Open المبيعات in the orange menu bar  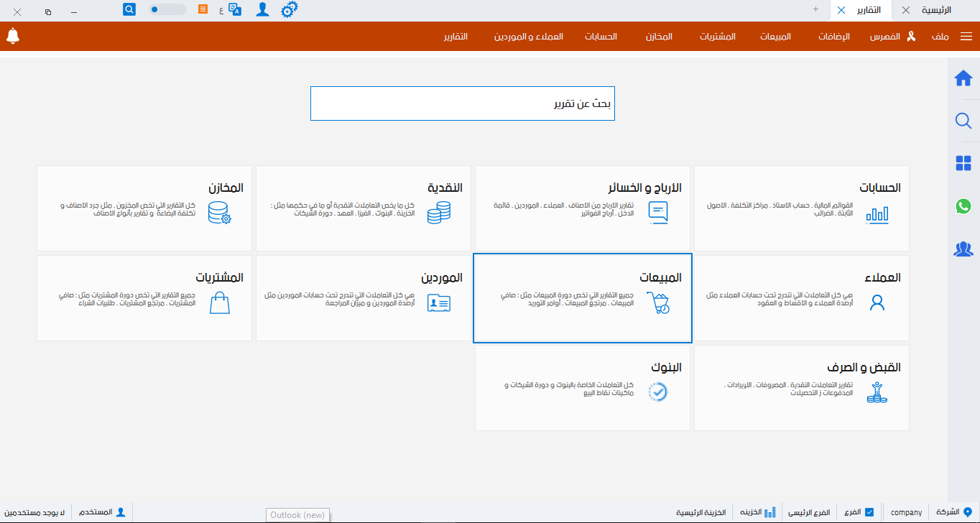click(x=776, y=37)
